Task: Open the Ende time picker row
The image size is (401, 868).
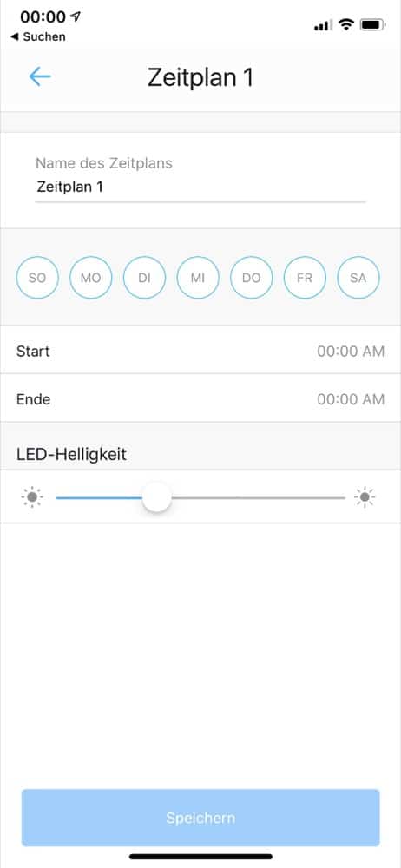Action: 200,398
